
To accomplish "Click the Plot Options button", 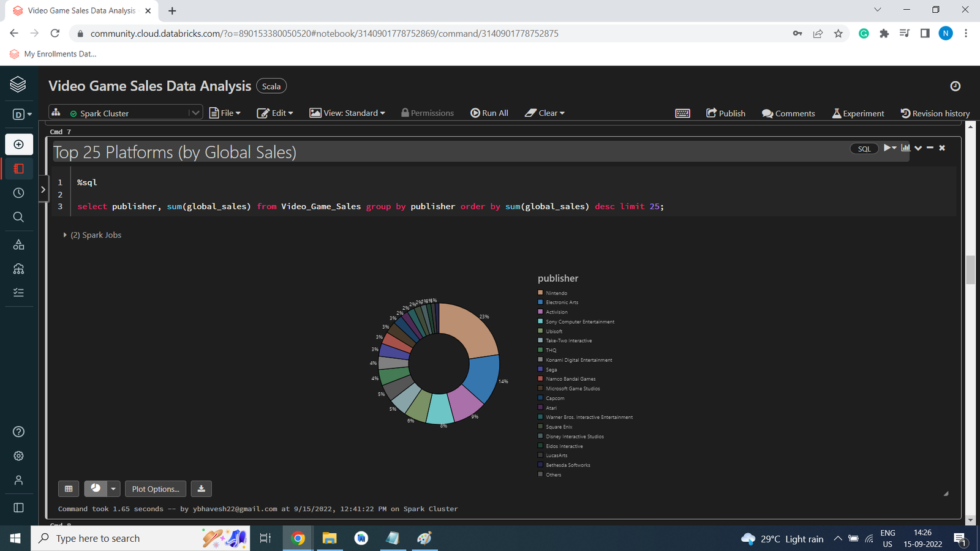I will pyautogui.click(x=155, y=489).
